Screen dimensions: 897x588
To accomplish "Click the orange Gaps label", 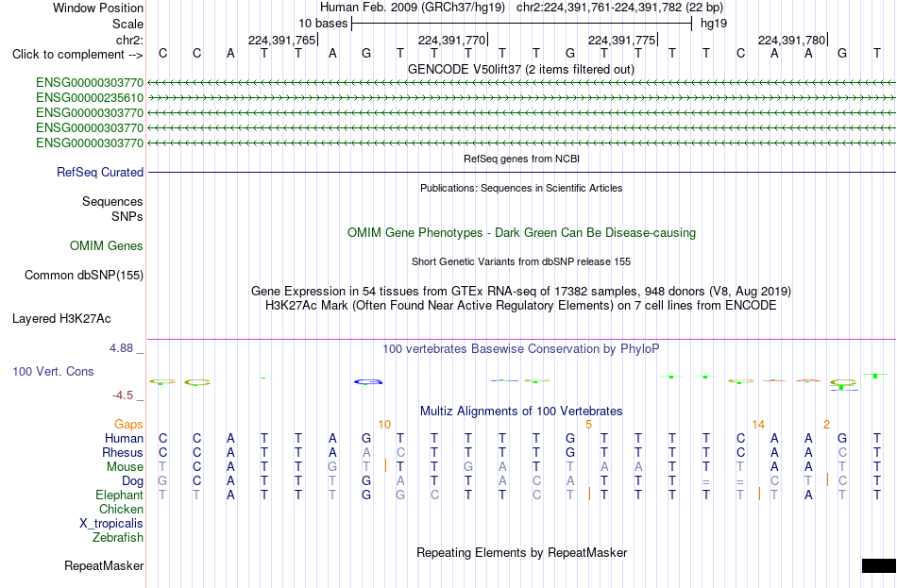I will (x=128, y=425).
